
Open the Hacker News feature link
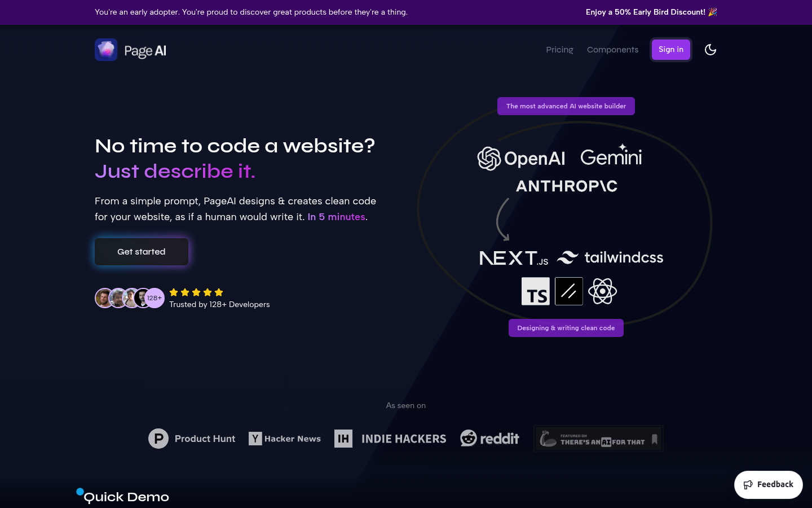click(x=285, y=439)
